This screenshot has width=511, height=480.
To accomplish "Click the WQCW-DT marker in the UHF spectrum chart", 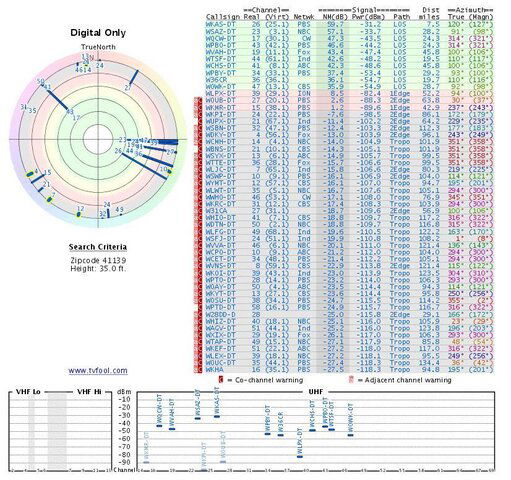I will [x=159, y=426].
